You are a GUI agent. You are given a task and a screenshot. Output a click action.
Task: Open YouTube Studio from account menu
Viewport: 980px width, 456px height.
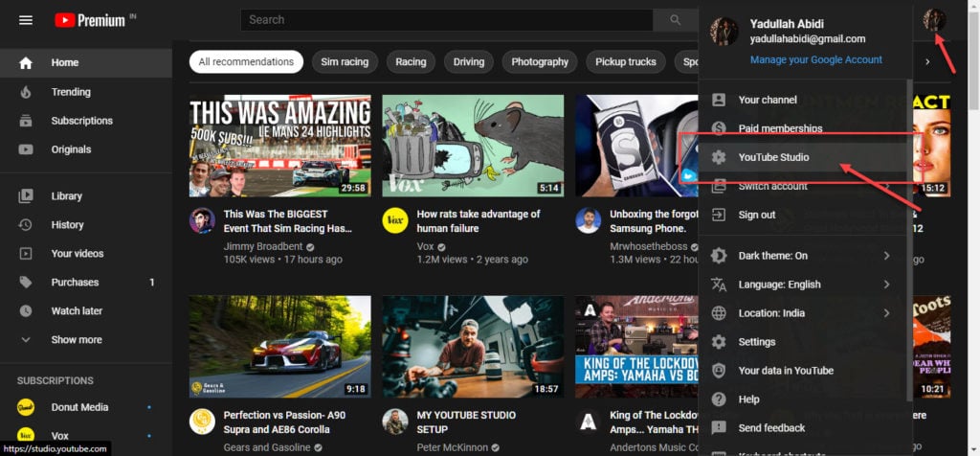click(x=805, y=157)
